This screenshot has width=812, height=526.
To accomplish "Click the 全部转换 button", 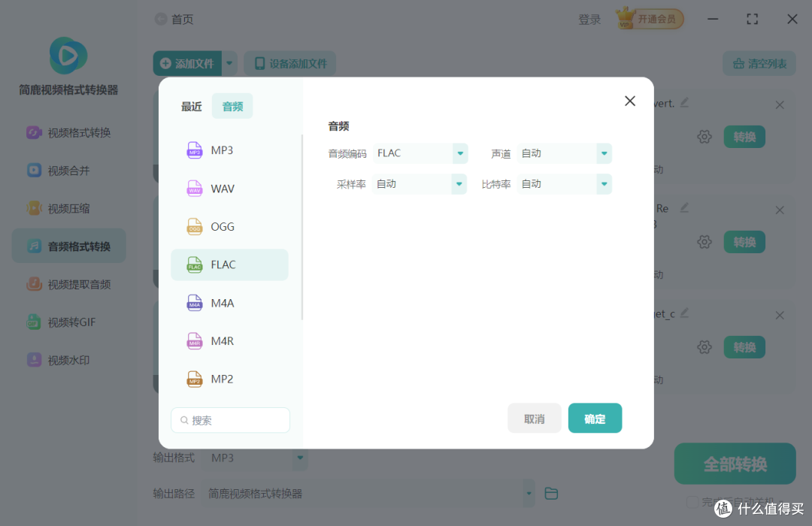I will click(735, 464).
